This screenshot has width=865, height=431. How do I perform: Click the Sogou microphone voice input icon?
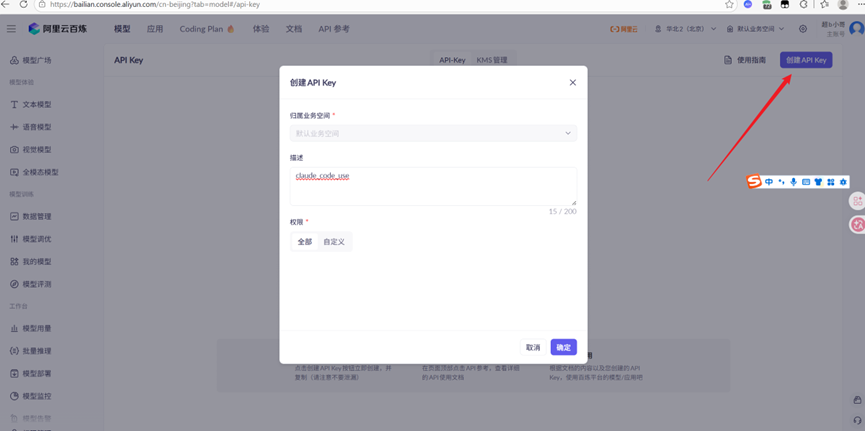(x=793, y=182)
